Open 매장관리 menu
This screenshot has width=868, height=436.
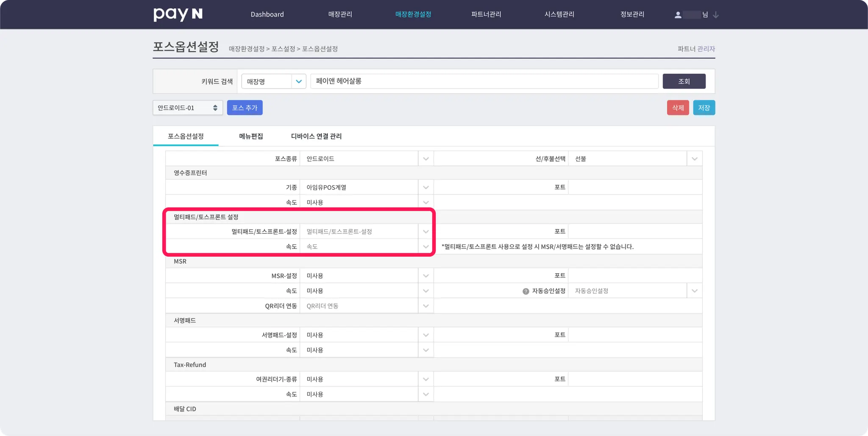click(x=340, y=14)
